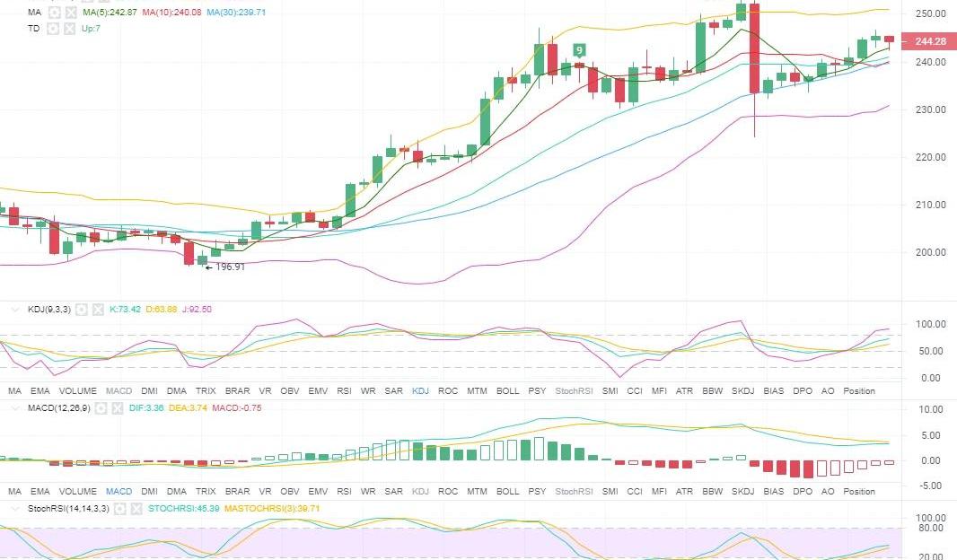Open the StochRSI(14,14,3,3) settings gear
This screenshot has height=560, width=957.
[120, 509]
